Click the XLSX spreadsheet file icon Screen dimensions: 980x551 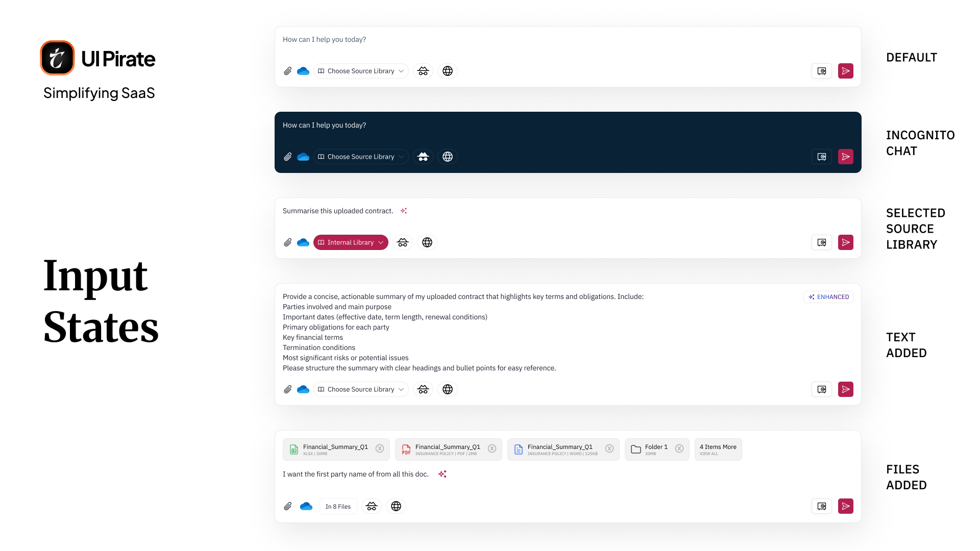[x=294, y=449]
